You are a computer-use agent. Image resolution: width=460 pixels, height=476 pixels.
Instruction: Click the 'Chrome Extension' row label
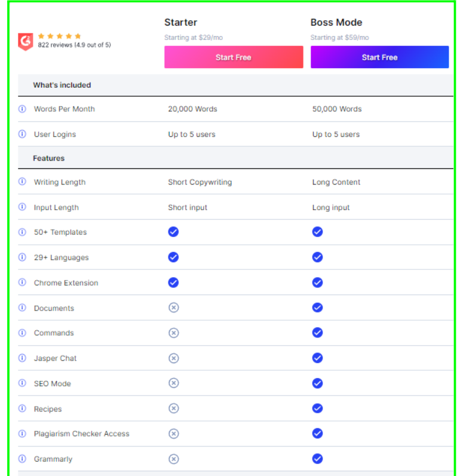[66, 283]
